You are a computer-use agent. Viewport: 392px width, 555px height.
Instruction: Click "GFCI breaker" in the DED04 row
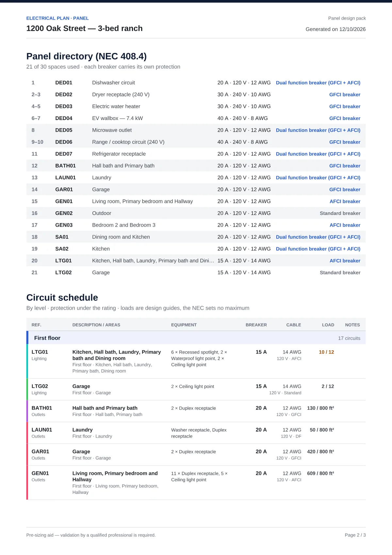[x=345, y=118]
